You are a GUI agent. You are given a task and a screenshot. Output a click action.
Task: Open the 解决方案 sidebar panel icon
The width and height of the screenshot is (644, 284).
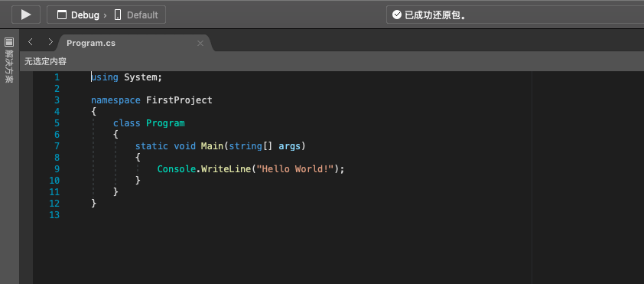pyautogui.click(x=9, y=41)
